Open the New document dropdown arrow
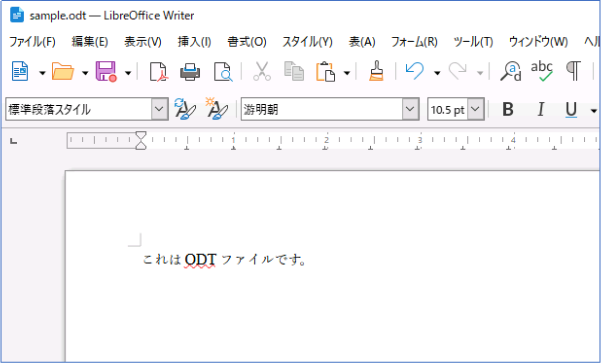 [42, 72]
